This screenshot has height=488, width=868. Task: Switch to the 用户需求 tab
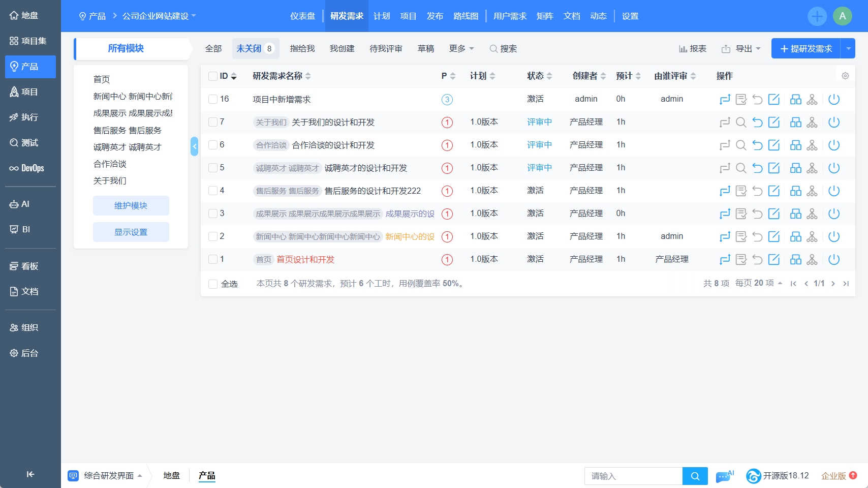510,16
